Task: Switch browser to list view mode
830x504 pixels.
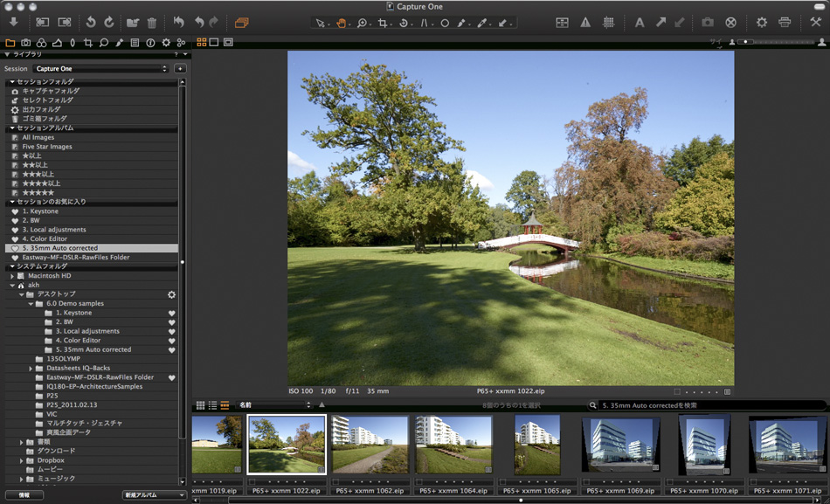Action: [212, 405]
